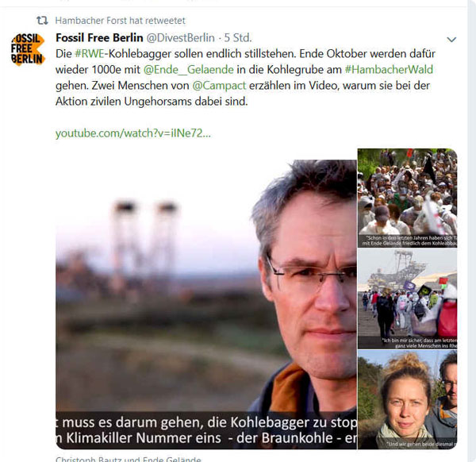Viewport: 476px width, 462px height.
Task: Open the youtube.com/watch link
Action: 133,133
